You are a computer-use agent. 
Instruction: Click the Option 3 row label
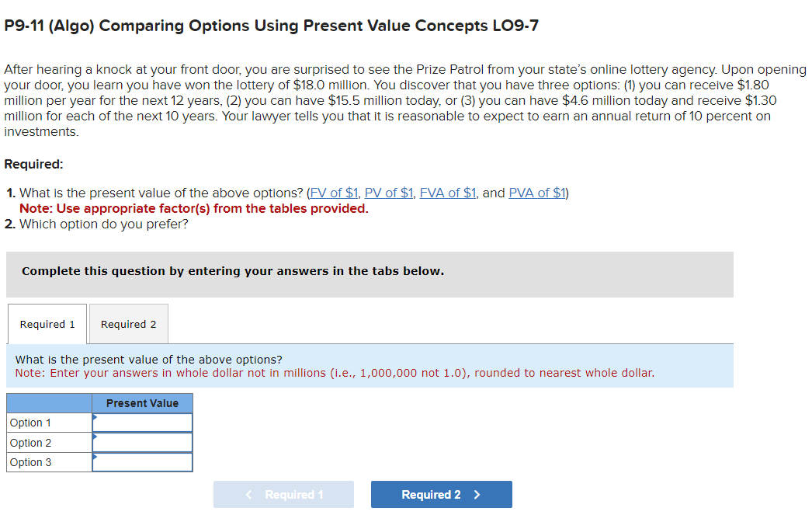[x=29, y=461]
